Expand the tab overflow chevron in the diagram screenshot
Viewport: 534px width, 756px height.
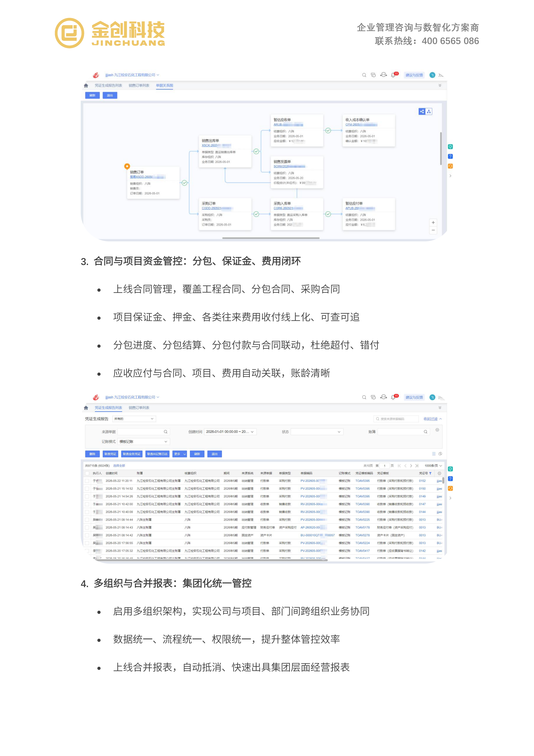pos(440,86)
